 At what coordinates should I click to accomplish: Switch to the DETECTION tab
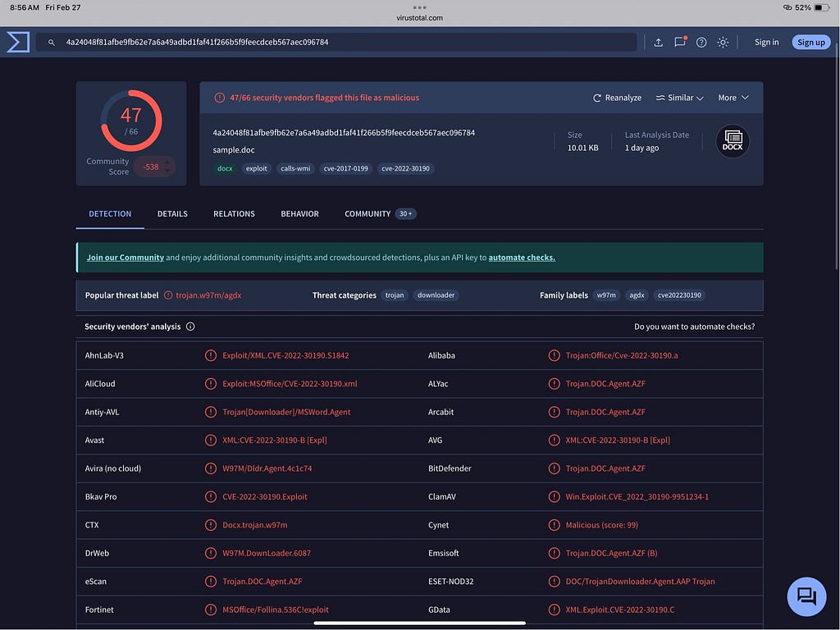(110, 214)
